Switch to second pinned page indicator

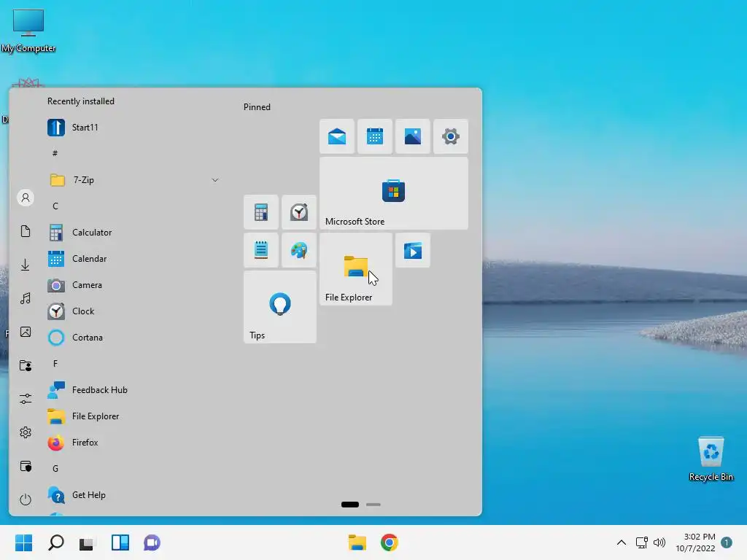click(373, 505)
